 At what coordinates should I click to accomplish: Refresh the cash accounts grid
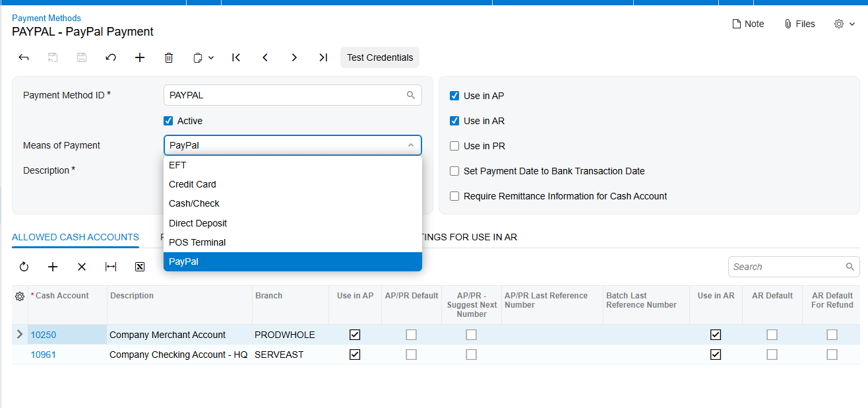pyautogui.click(x=24, y=267)
